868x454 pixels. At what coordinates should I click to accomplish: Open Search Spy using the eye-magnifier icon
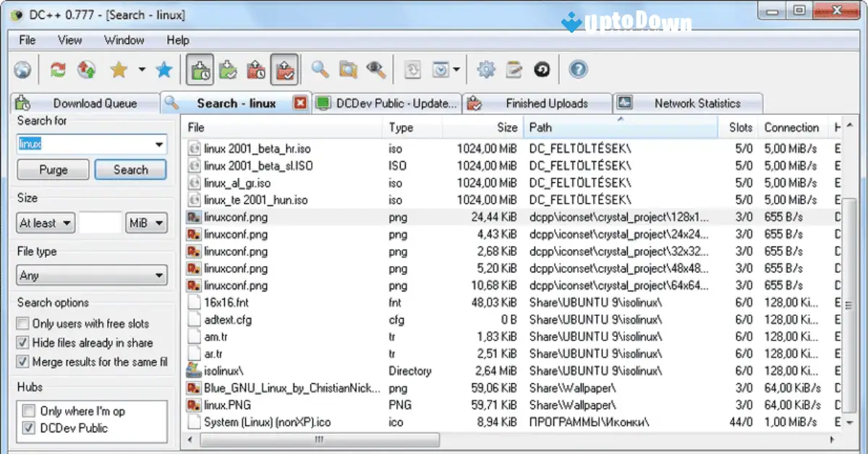pos(375,69)
